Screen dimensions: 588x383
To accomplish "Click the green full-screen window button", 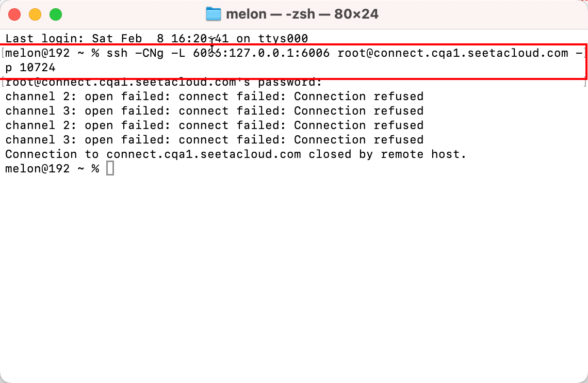I will [x=56, y=14].
